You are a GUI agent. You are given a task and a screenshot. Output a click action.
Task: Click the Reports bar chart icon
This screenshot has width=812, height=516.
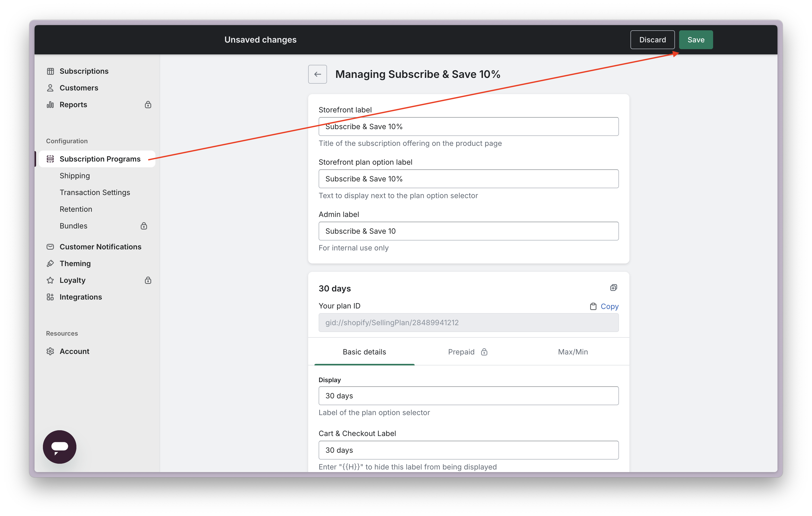click(x=50, y=105)
